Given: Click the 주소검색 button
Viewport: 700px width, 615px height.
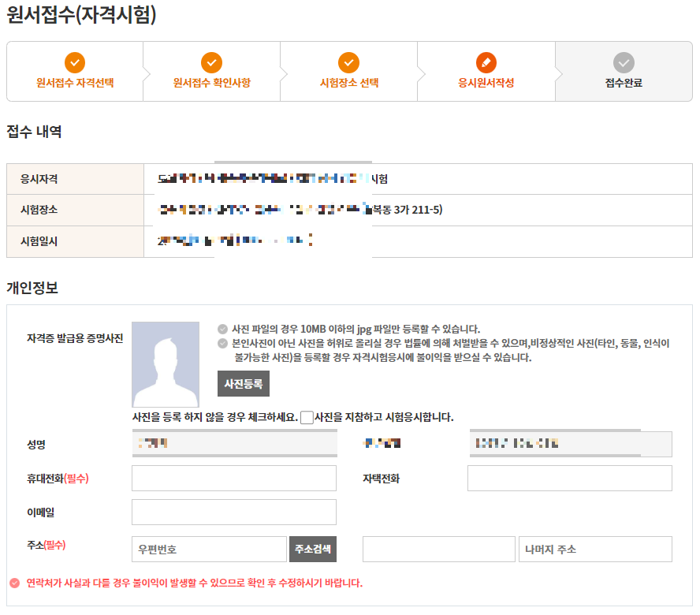Looking at the screenshot, I should 314,549.
